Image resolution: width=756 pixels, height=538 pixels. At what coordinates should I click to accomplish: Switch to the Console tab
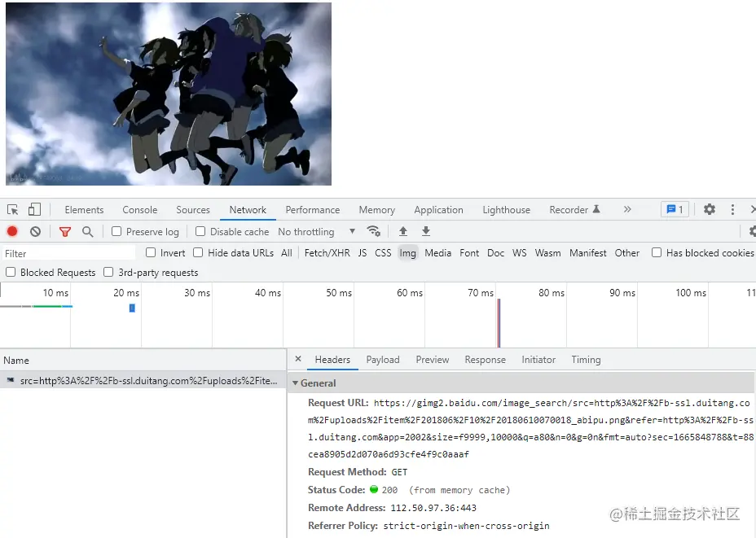(x=138, y=209)
